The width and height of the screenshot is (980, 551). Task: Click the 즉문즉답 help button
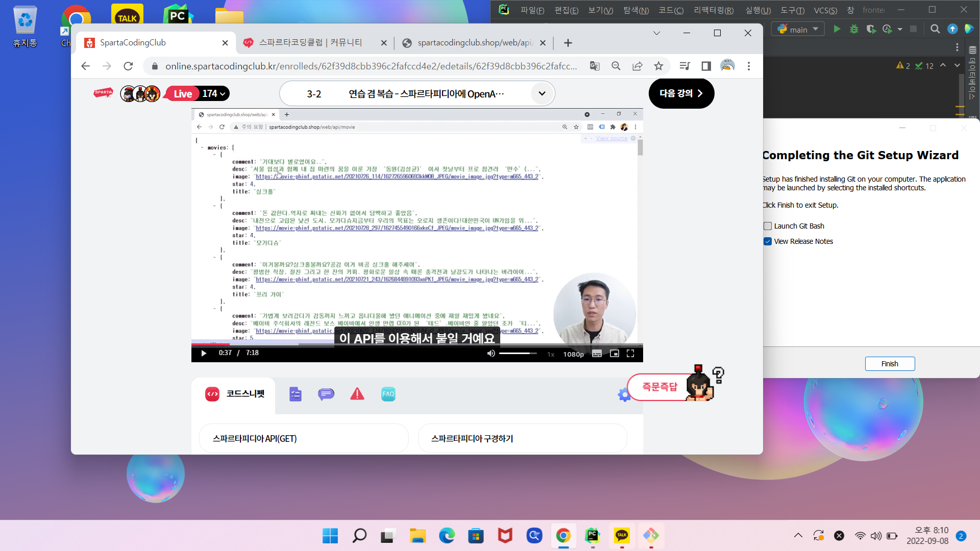pos(660,387)
